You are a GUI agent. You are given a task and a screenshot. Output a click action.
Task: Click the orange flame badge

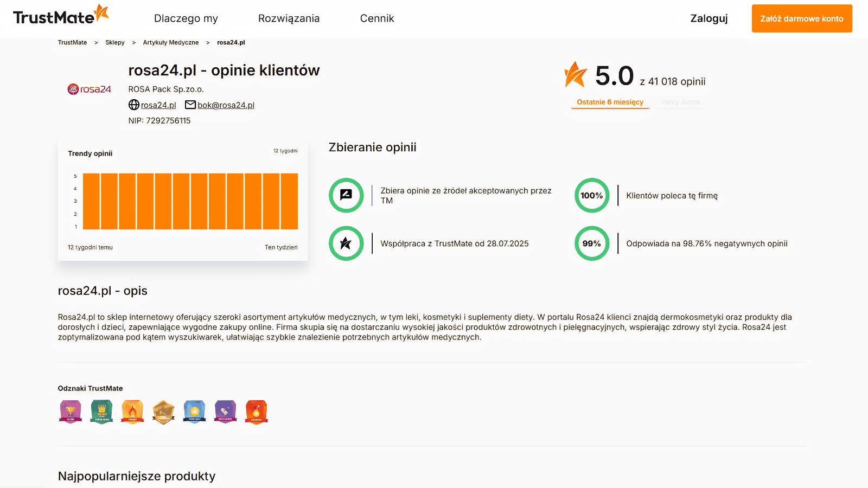coord(132,412)
